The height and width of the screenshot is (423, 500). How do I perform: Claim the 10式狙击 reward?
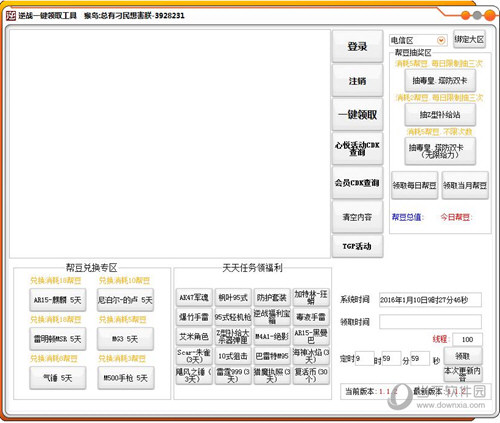click(233, 356)
